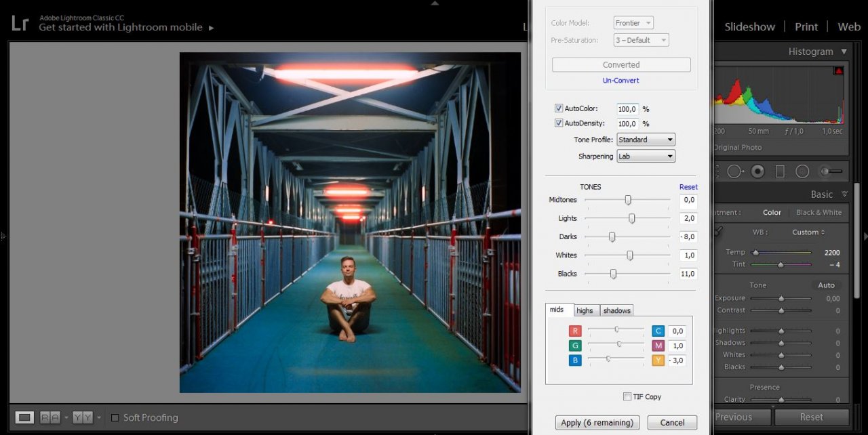Switch to the shadows tab
The width and height of the screenshot is (868, 435).
click(x=617, y=310)
